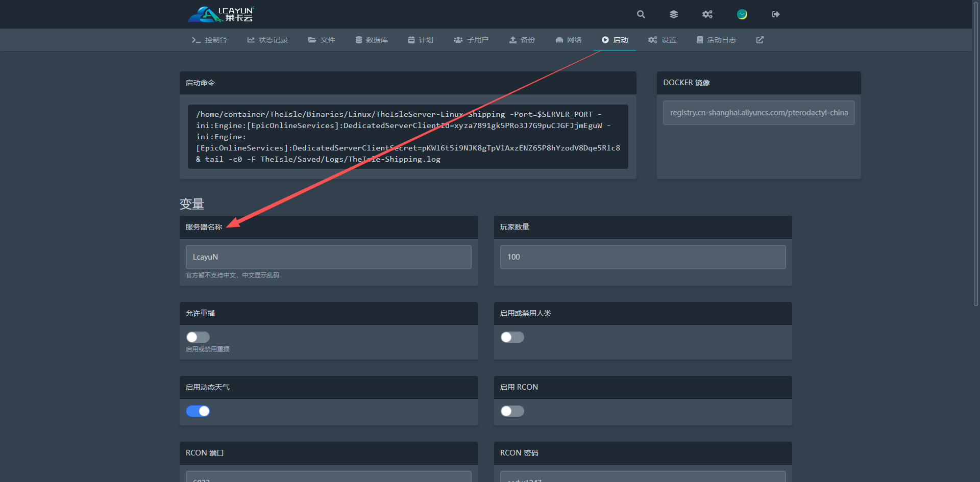
Task: Click the LCAYUN logo
Action: pyautogui.click(x=221, y=14)
